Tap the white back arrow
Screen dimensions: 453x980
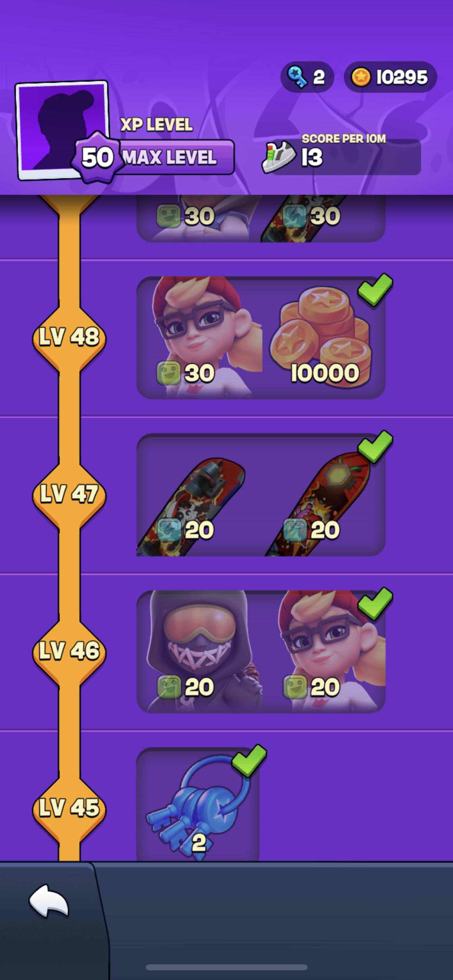pos(49,901)
